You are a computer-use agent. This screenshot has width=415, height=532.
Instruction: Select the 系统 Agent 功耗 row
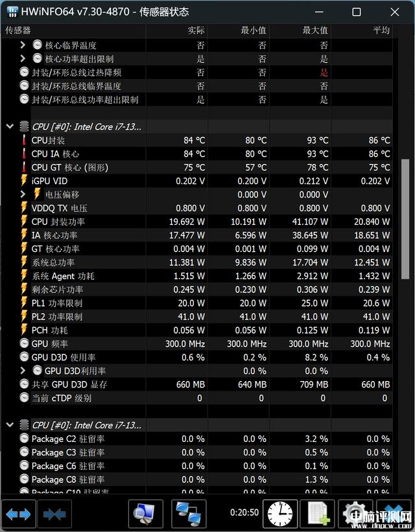coord(206,276)
